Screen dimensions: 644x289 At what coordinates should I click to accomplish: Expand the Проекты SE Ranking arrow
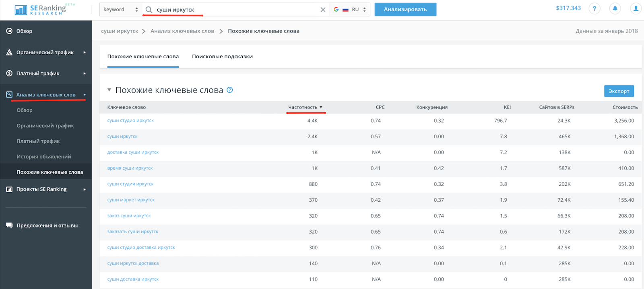[85, 189]
